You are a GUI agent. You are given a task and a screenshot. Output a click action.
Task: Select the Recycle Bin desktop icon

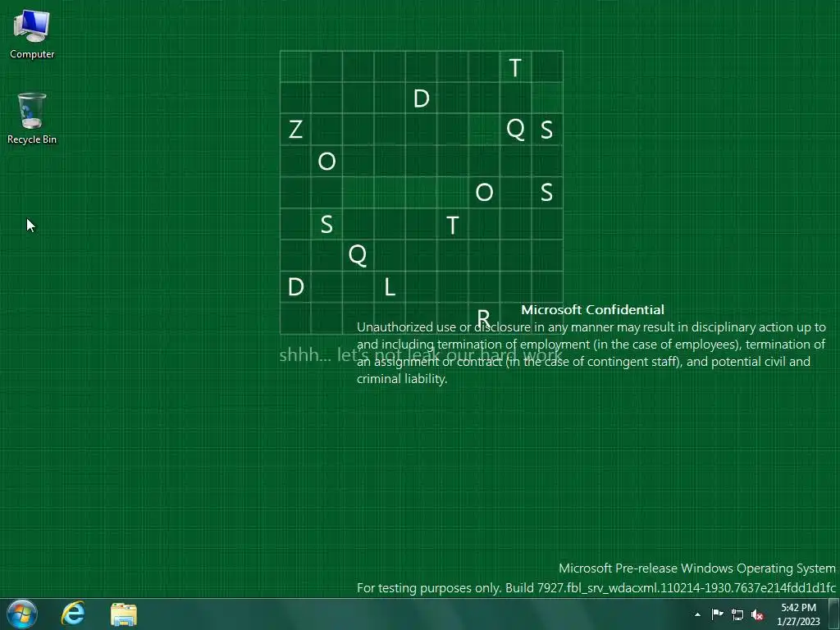32,118
